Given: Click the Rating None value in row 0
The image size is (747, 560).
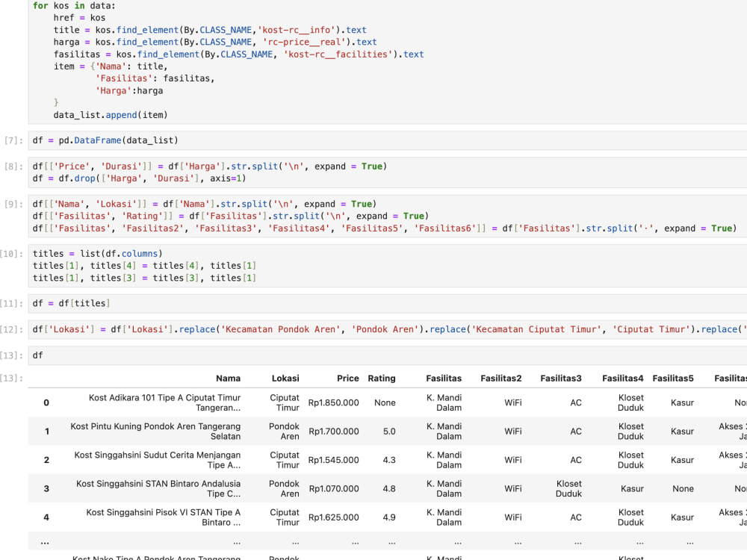Looking at the screenshot, I should (x=385, y=403).
